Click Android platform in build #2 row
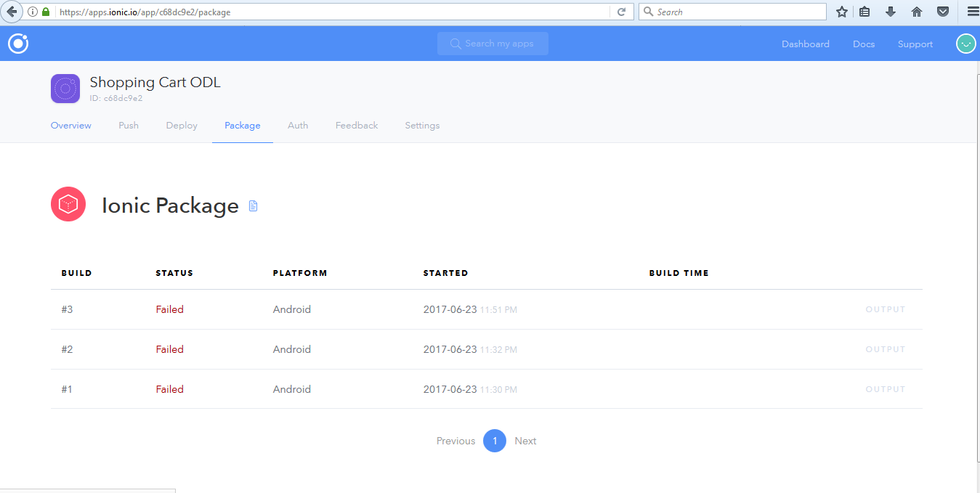This screenshot has width=980, height=493. point(292,349)
